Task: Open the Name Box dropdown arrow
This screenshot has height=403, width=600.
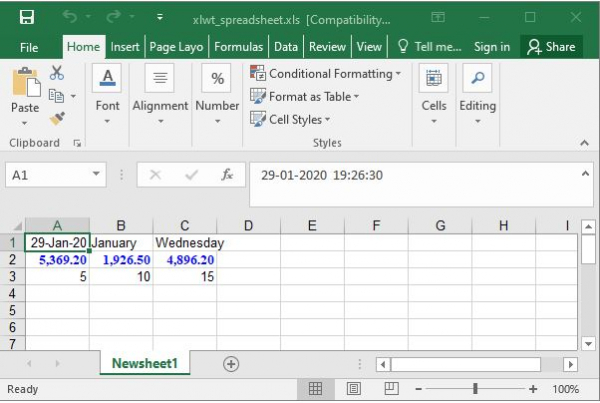Action: (x=96, y=174)
